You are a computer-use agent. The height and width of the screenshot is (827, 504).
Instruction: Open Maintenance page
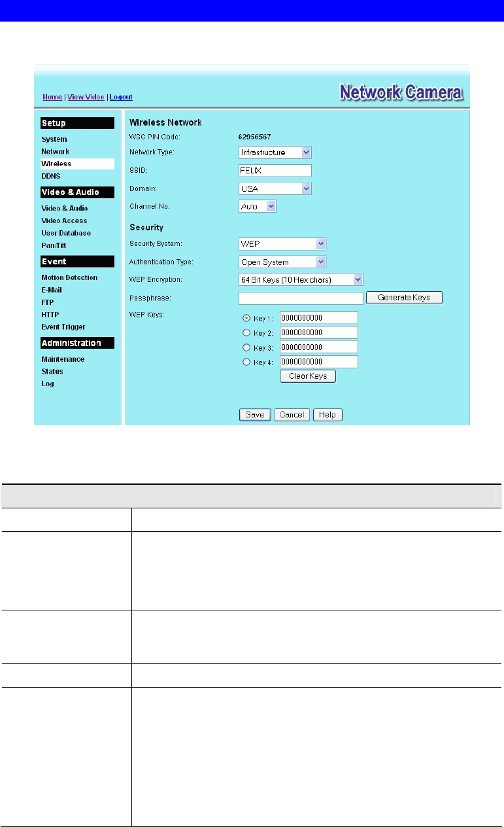[63, 359]
